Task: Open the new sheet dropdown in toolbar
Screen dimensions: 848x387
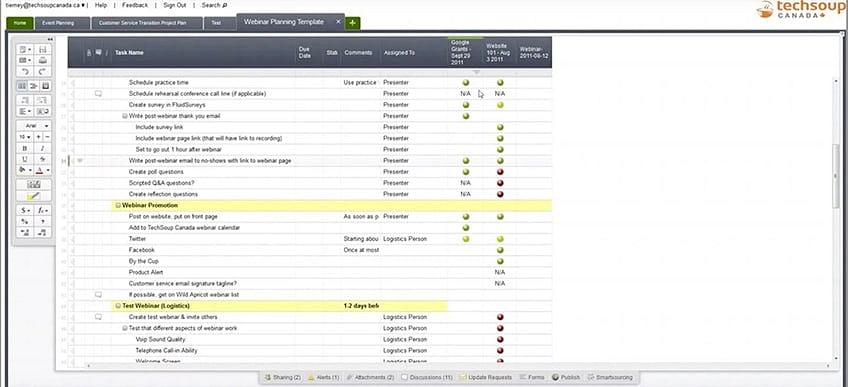Action: pyautogui.click(x=24, y=49)
